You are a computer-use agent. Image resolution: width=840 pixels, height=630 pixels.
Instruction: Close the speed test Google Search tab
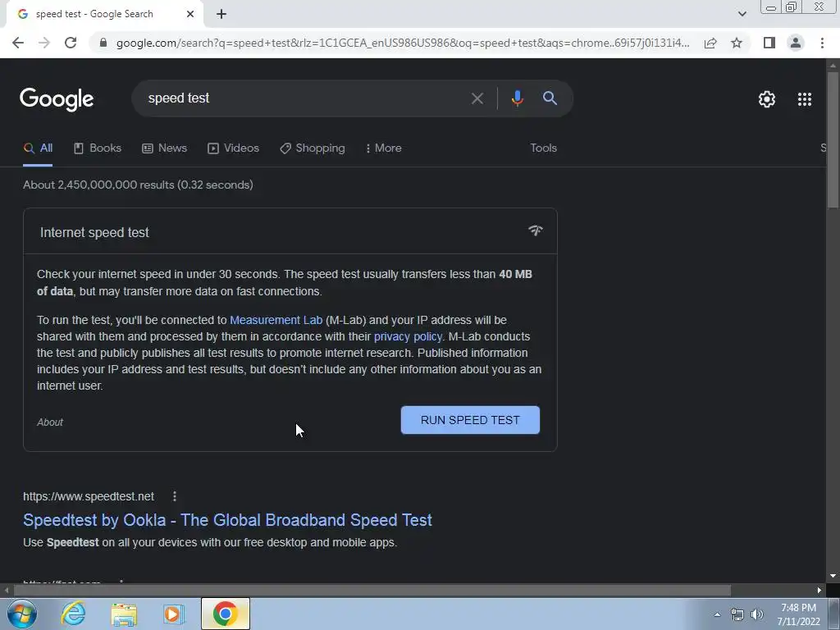190,15
